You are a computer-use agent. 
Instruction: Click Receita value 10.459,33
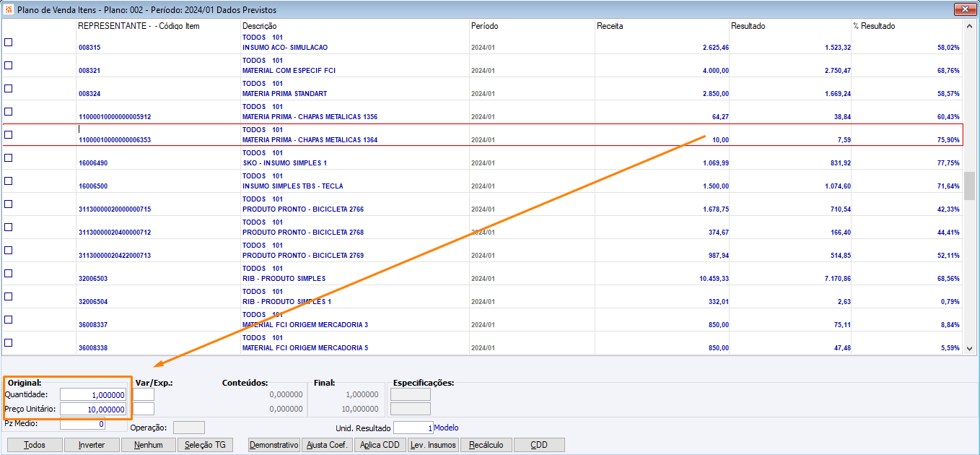coord(714,279)
